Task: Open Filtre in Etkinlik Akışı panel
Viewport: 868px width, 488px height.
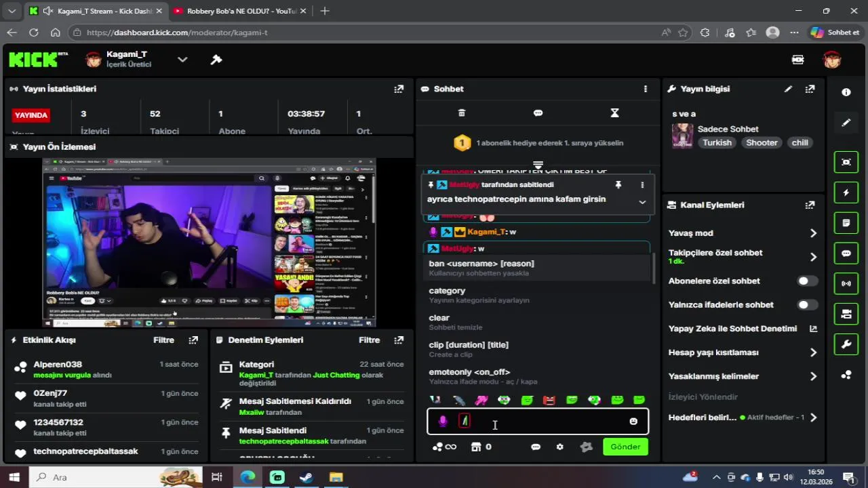Action: pyautogui.click(x=164, y=340)
